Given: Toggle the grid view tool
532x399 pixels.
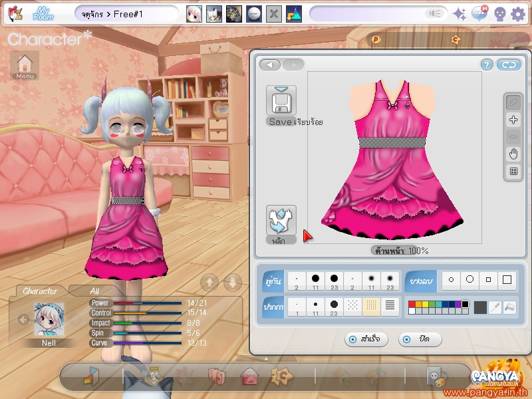Looking at the screenshot, I should (x=513, y=172).
